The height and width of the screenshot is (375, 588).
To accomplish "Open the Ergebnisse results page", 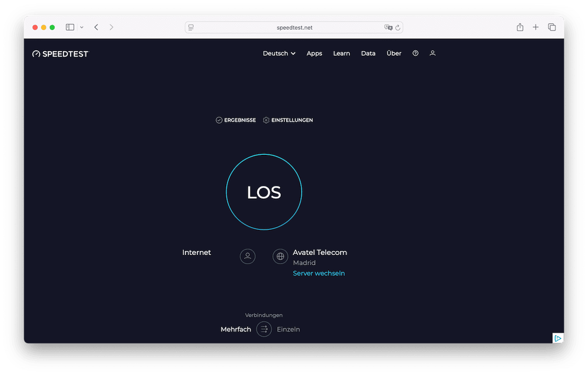I will pos(235,120).
